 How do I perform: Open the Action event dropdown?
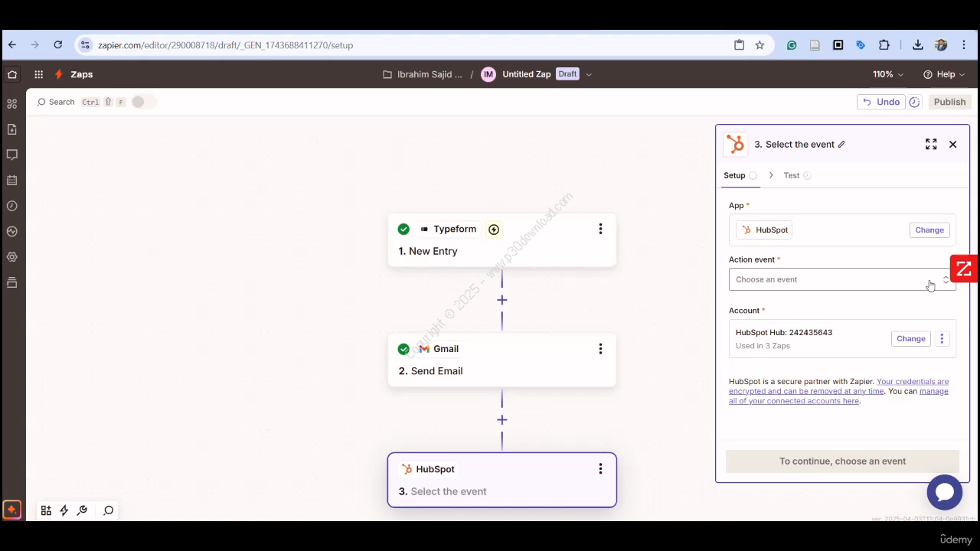tap(842, 279)
